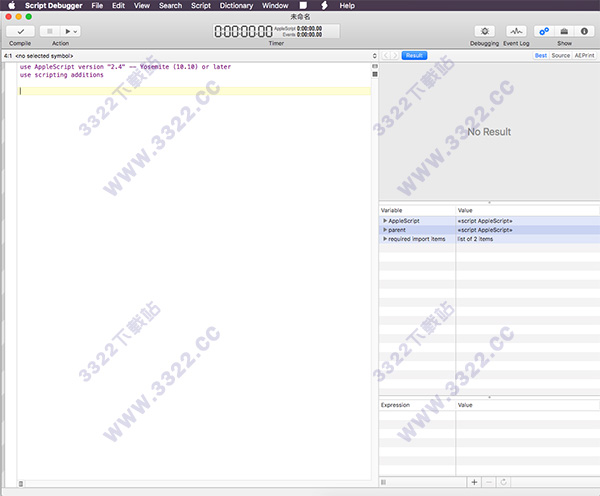This screenshot has width=600, height=496.
Task: Expand the AppleScript variable row
Action: [x=385, y=221]
